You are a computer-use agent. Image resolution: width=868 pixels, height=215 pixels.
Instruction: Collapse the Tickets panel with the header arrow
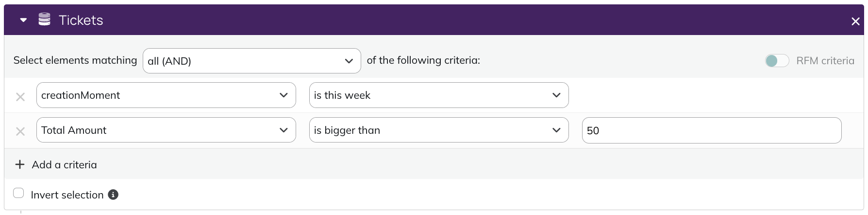[23, 20]
